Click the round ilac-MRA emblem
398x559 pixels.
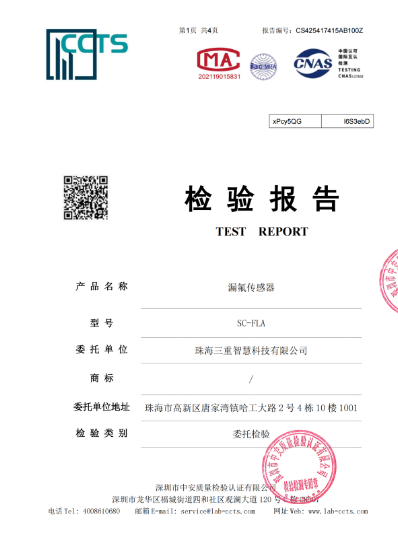263,66
